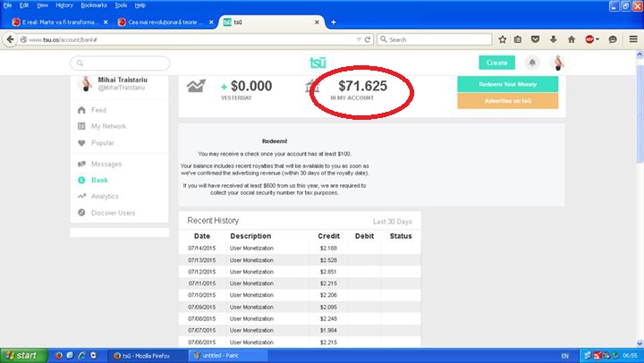
Task: Focus the tsu search field
Action: 120,63
